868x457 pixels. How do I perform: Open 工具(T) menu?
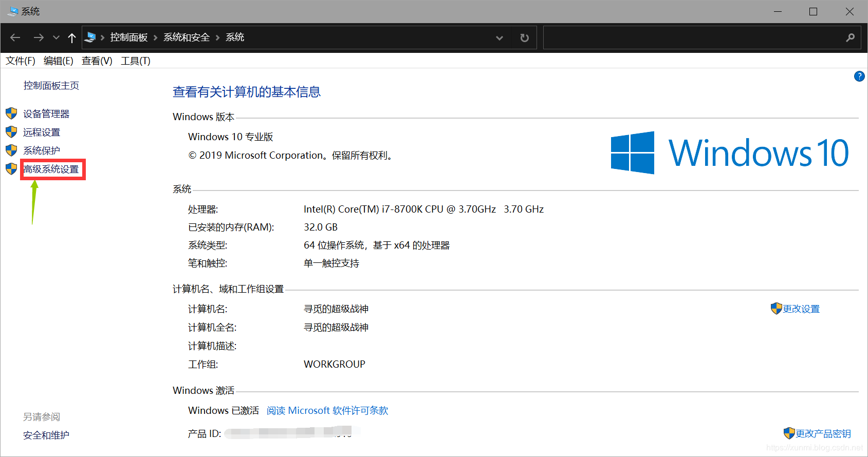point(136,61)
